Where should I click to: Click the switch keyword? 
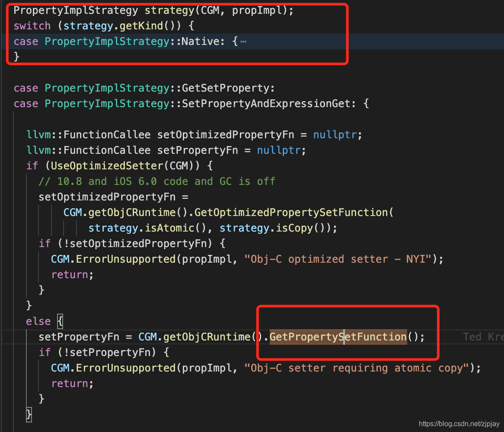[x=32, y=25]
